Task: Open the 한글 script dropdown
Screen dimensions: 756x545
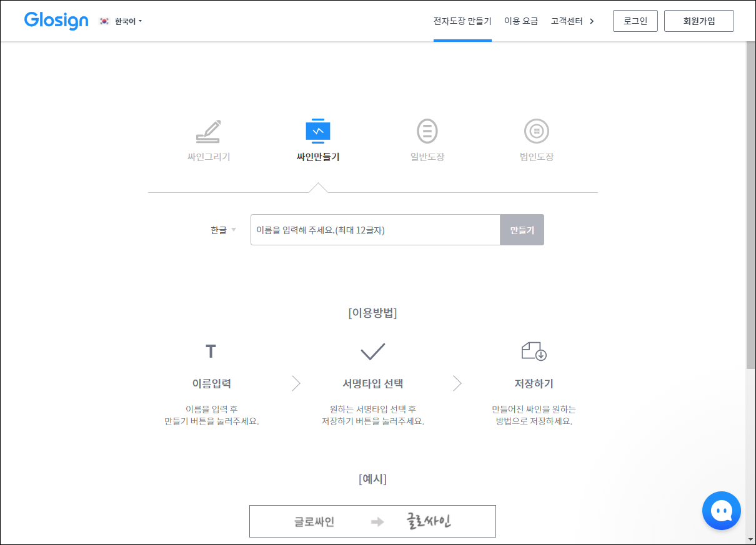Action: tap(224, 230)
